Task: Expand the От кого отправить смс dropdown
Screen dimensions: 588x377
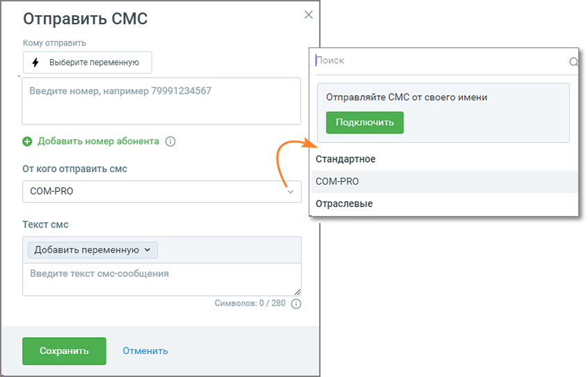Action: [162, 192]
